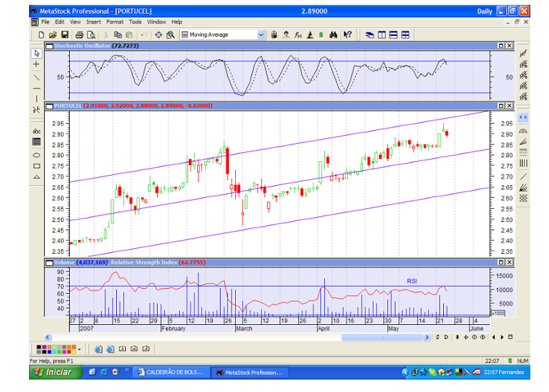The image size is (549, 392).
Task: Open Print Preview from the toolbar
Action: (91, 35)
